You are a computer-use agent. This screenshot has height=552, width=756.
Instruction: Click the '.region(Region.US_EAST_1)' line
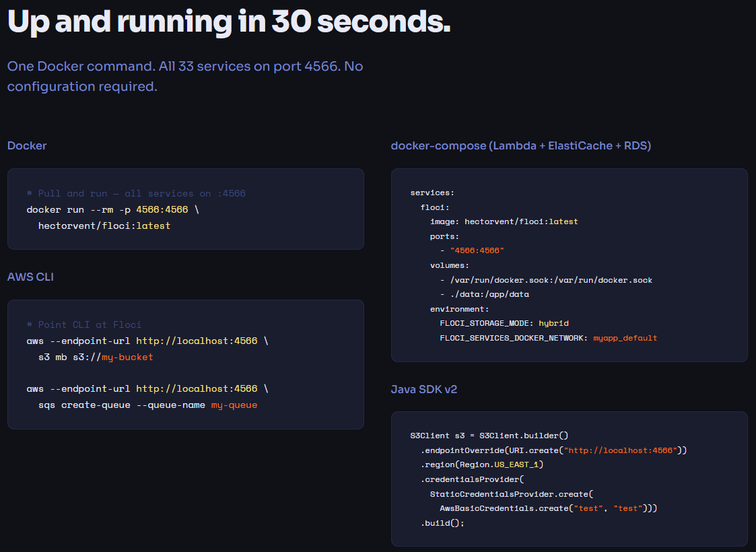pos(481,464)
